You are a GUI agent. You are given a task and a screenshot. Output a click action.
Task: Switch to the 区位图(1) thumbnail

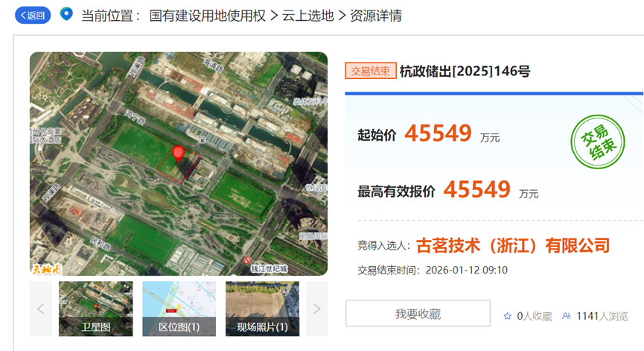[x=179, y=309]
